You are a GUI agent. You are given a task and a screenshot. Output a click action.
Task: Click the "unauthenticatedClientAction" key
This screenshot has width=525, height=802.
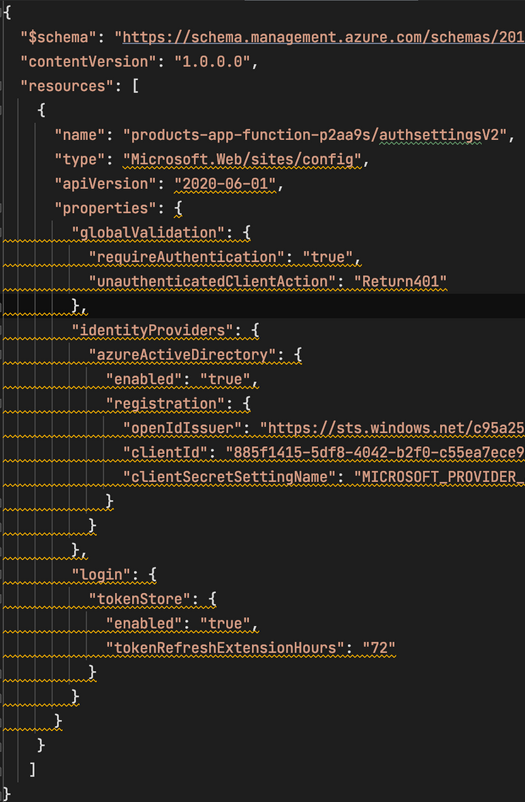pyautogui.click(x=212, y=281)
